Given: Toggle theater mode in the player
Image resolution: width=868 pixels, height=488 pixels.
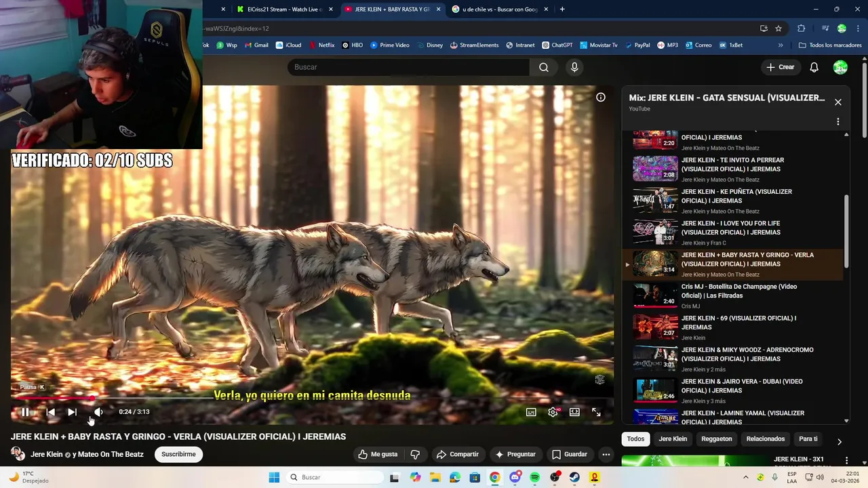Looking at the screenshot, I should (574, 412).
